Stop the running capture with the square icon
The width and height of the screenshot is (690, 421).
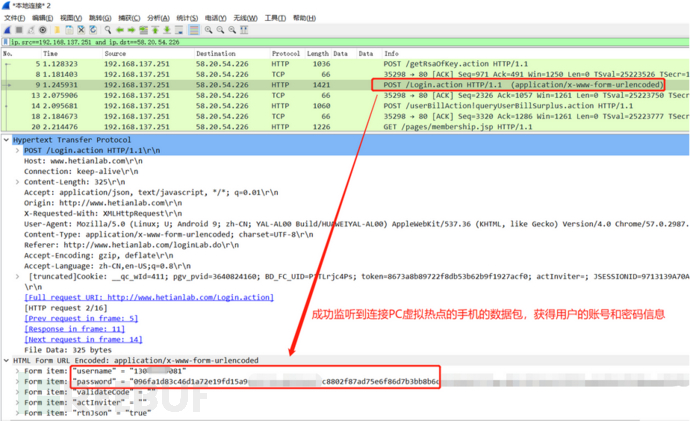pyautogui.click(x=19, y=30)
